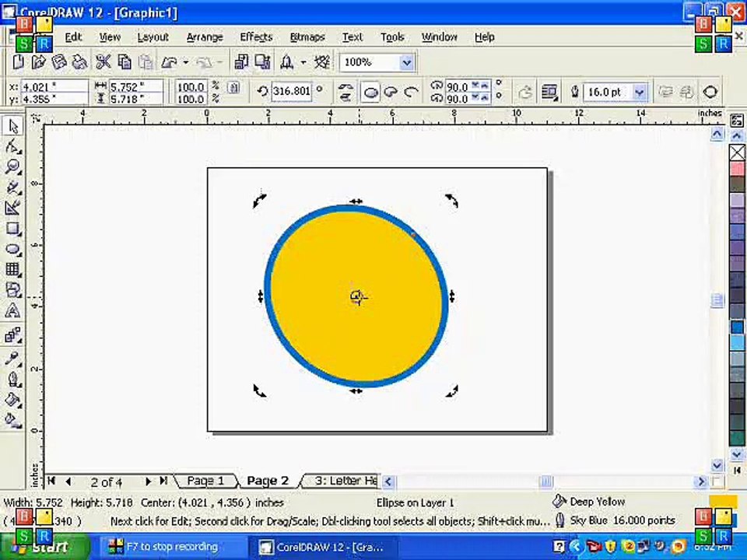Screen dimensions: 747x560
Task: Pick the pink swatch in the palette
Action: tap(737, 169)
